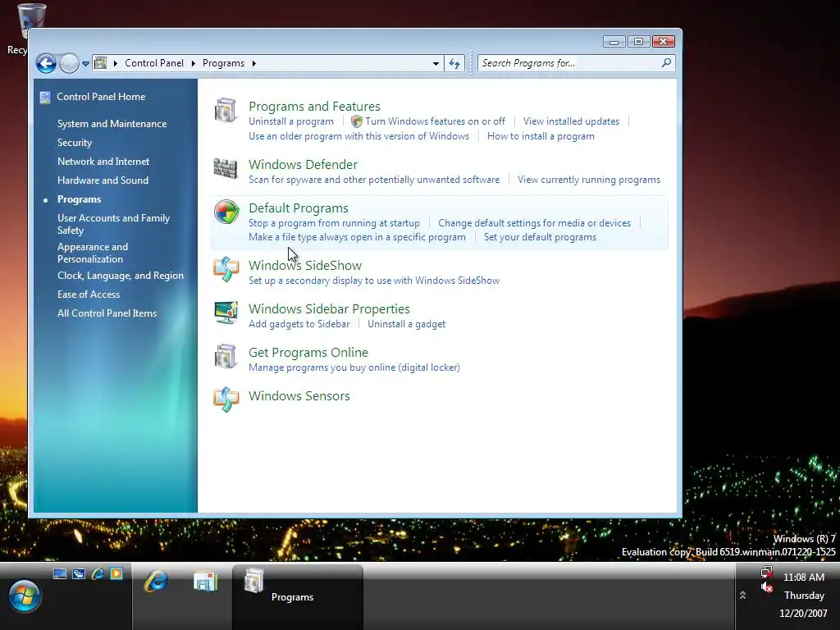This screenshot has width=840, height=630.
Task: Click Make a file type always open link
Action: [x=357, y=237]
